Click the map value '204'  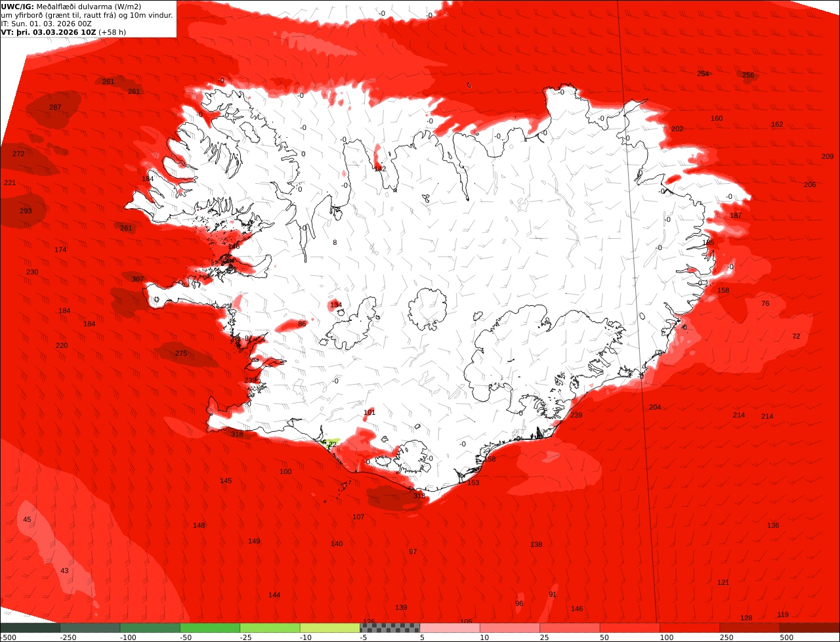655,407
